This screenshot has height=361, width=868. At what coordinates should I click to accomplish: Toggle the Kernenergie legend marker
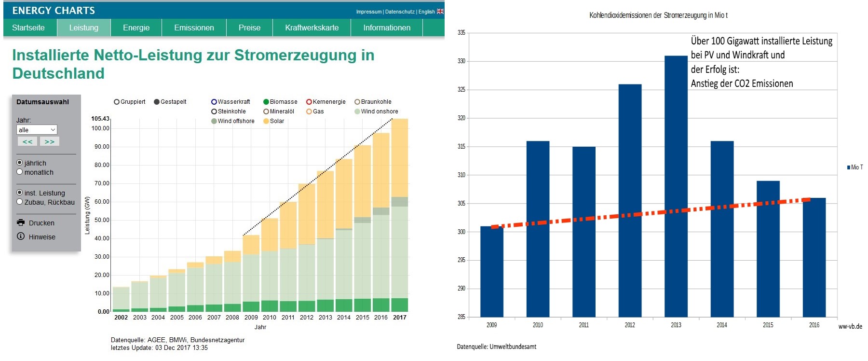309,102
